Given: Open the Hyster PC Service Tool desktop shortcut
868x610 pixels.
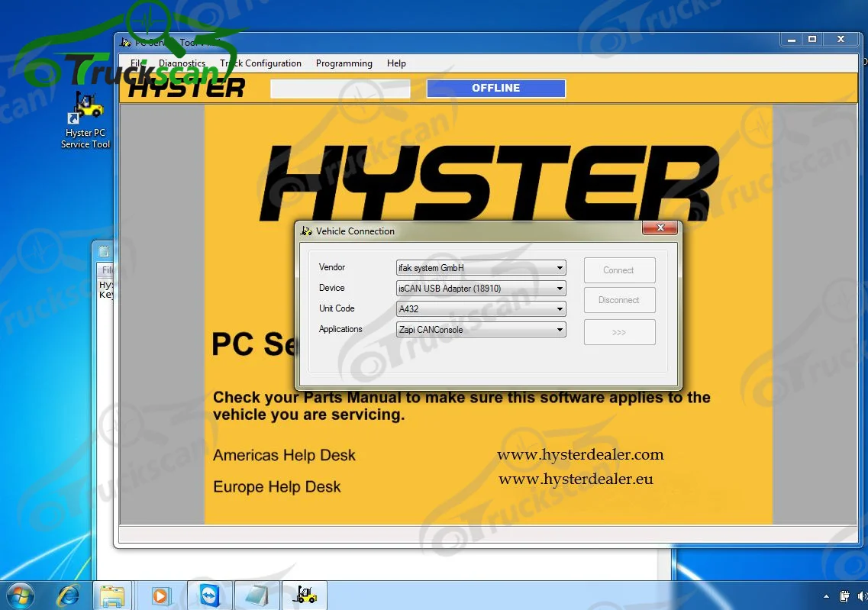Looking at the screenshot, I should 86,120.
